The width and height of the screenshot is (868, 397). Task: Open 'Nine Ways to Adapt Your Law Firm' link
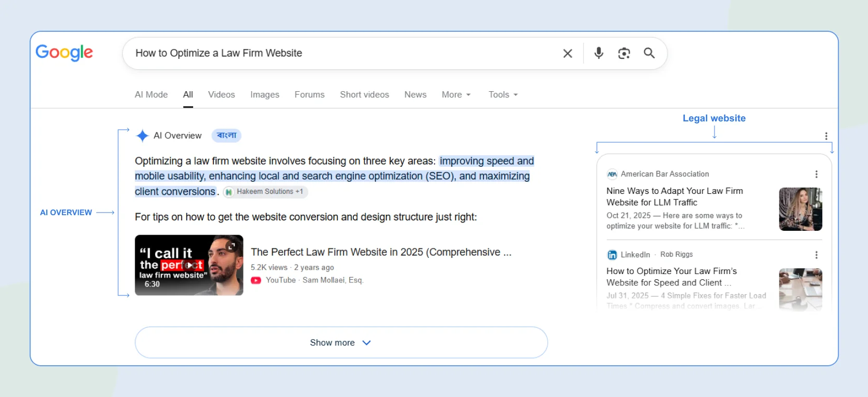pos(674,196)
